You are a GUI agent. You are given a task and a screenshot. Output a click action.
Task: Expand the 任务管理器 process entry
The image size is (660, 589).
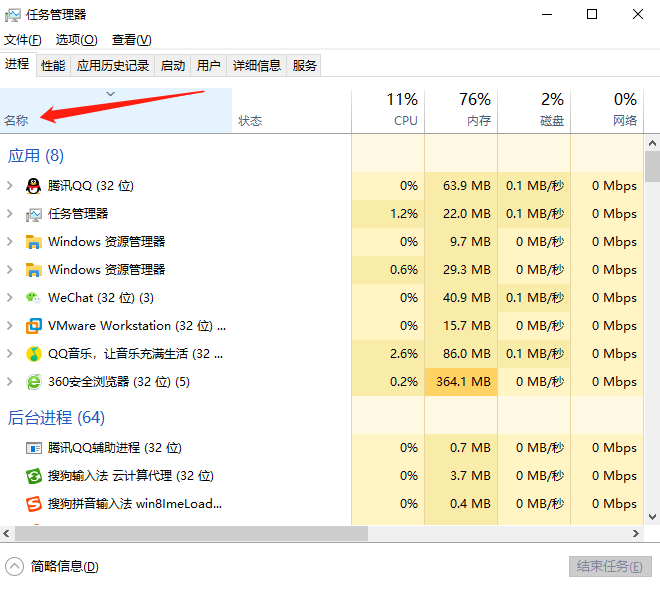pos(10,214)
